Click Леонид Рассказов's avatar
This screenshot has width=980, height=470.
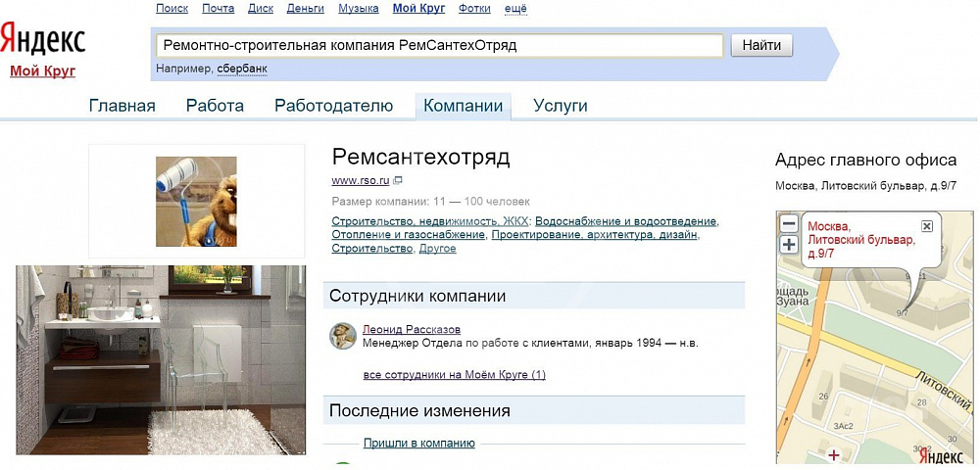tap(342, 336)
